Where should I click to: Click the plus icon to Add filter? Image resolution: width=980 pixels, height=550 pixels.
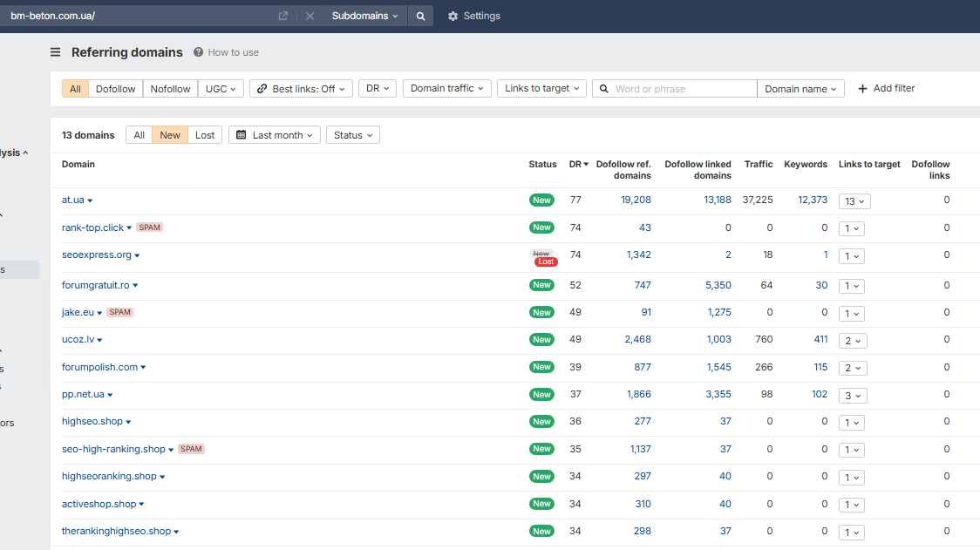(x=862, y=89)
